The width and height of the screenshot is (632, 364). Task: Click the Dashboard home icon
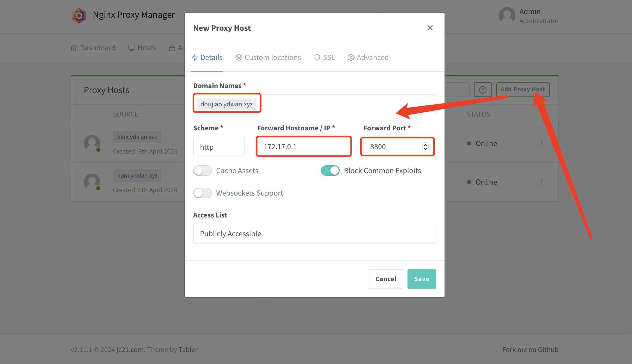(x=74, y=48)
